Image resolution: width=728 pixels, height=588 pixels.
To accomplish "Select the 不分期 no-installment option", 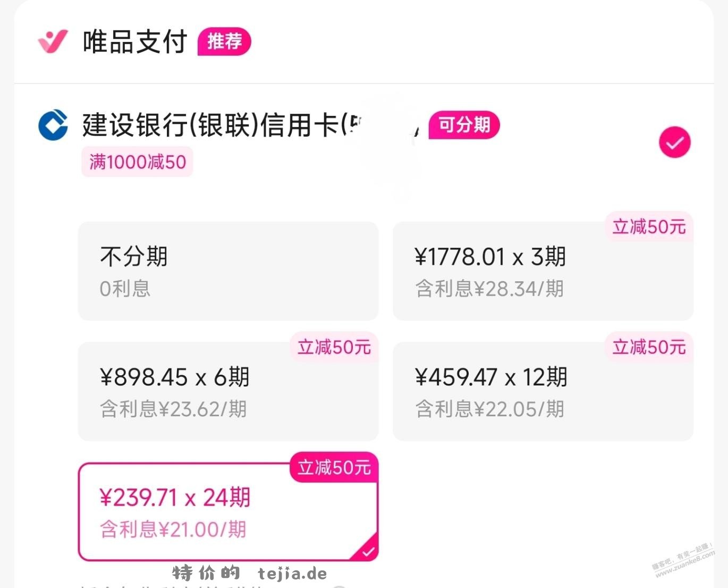I will 228,271.
